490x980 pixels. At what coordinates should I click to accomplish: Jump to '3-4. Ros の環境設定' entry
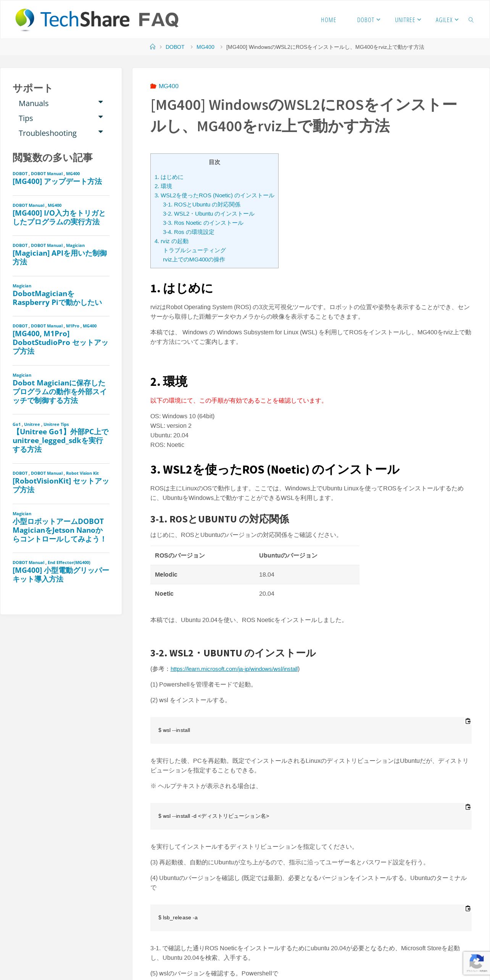[189, 232]
